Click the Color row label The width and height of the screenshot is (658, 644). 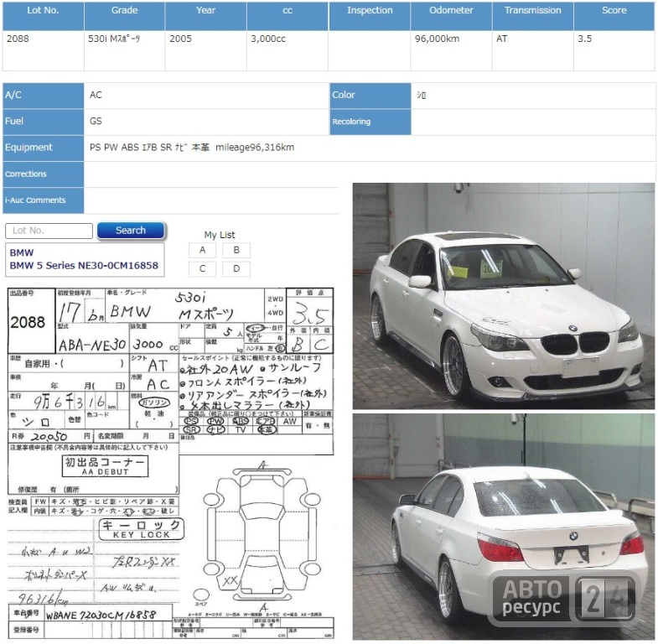pyautogui.click(x=370, y=95)
